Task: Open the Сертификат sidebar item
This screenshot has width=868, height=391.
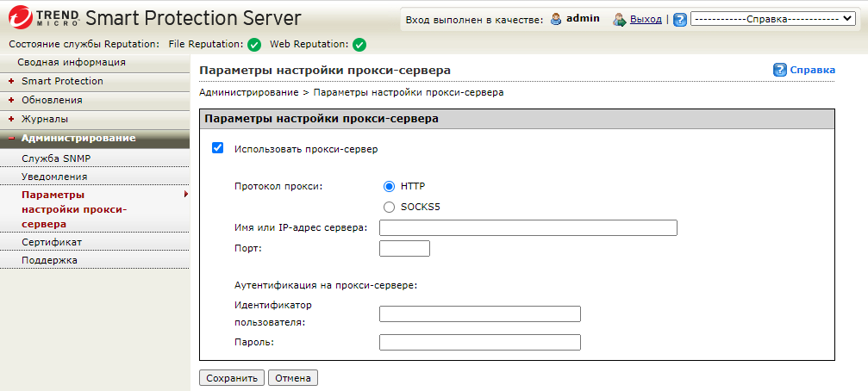Action: [x=52, y=242]
